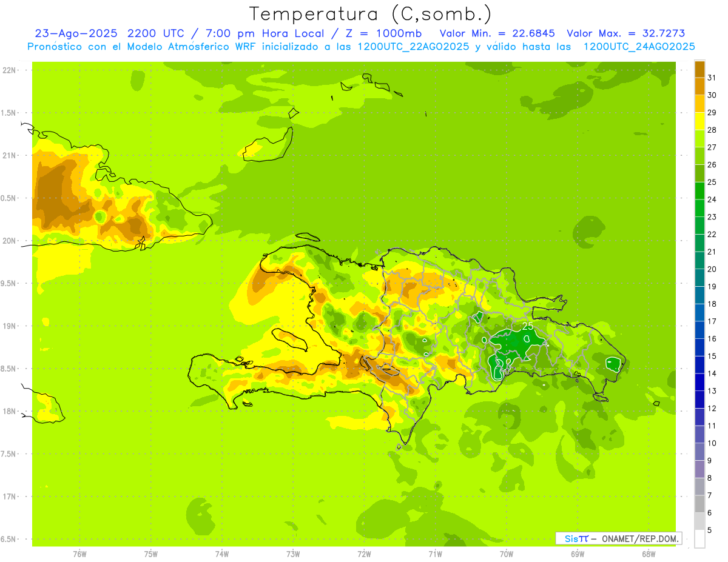Click the "19N" latitude label
This screenshot has width=728, height=562.
pyautogui.click(x=10, y=326)
